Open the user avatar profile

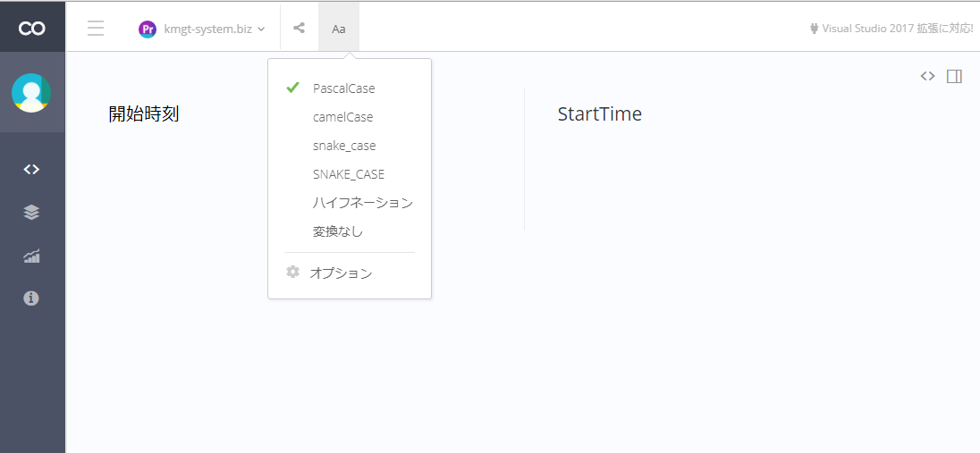31,92
